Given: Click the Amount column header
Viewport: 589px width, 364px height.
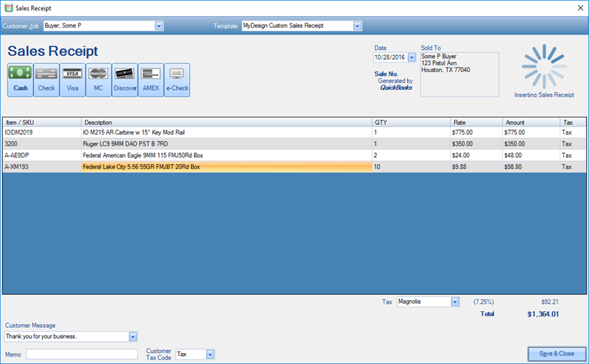Looking at the screenshot, I should [x=531, y=122].
